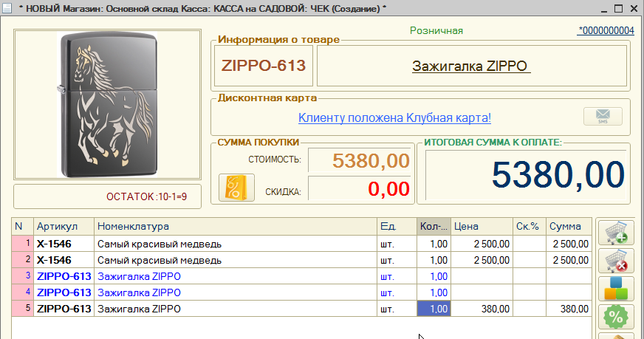Click Ед. column header
The width and height of the screenshot is (644, 339).
click(x=397, y=227)
